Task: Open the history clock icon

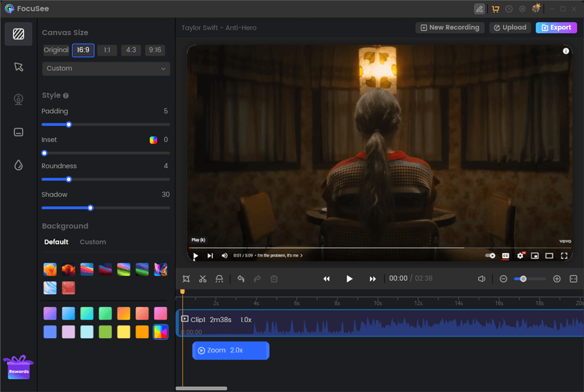Action: pyautogui.click(x=509, y=9)
